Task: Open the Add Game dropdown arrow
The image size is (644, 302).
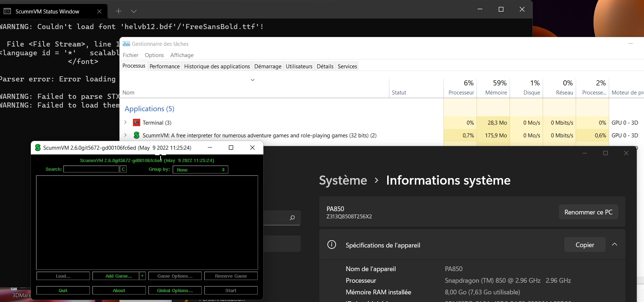Action: click(142, 276)
